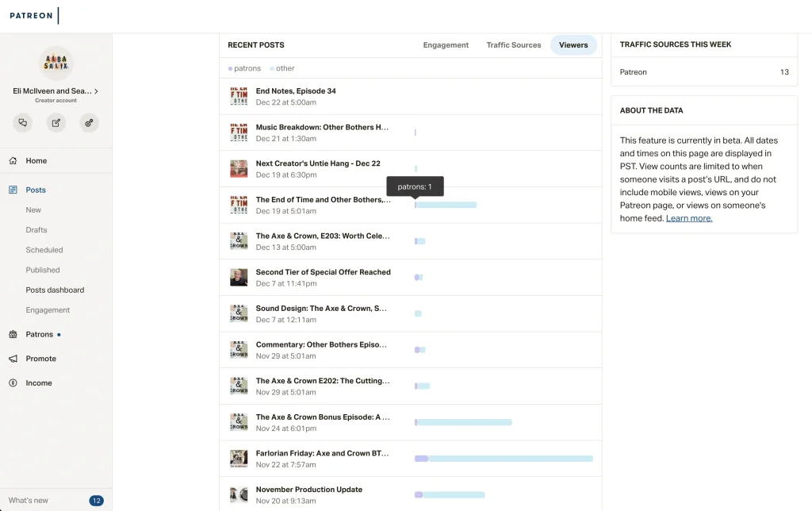Click the Dec 22 at 5:00am date
The height and width of the screenshot is (511, 812).
tap(285, 102)
